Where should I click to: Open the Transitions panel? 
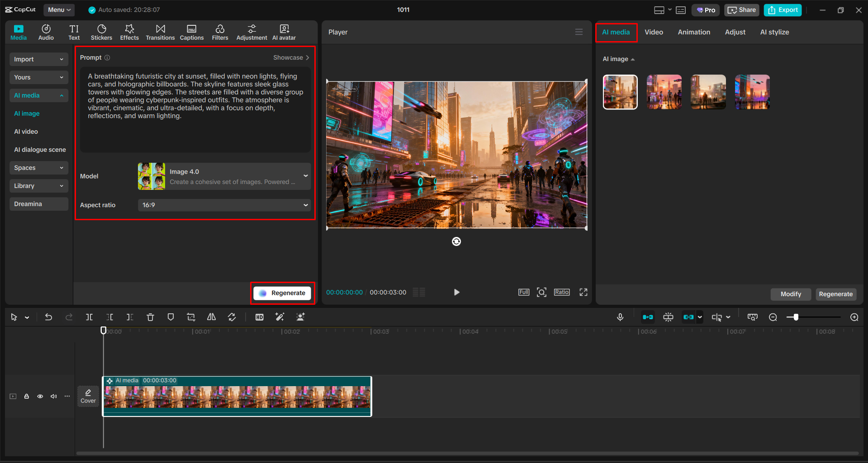[x=160, y=32]
